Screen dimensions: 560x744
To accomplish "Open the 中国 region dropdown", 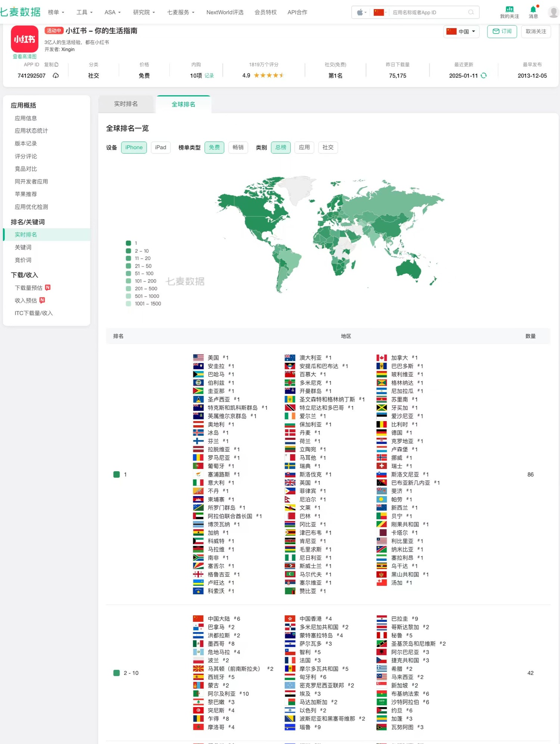I will click(461, 31).
